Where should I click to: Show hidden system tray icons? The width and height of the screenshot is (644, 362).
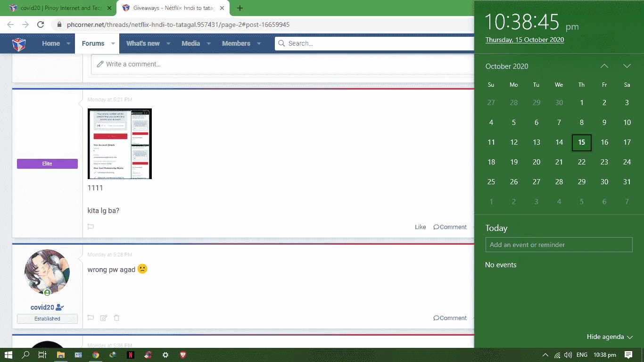coord(545,355)
